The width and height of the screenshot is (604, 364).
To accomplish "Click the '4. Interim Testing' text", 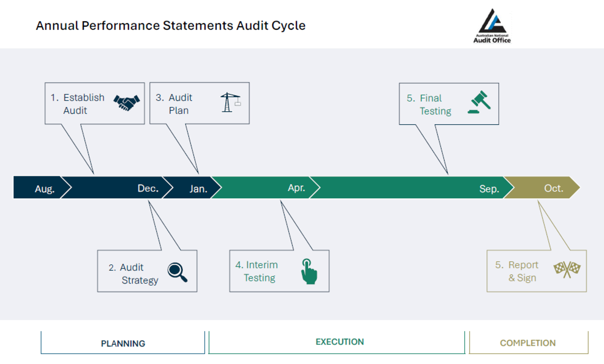I will point(257,271).
